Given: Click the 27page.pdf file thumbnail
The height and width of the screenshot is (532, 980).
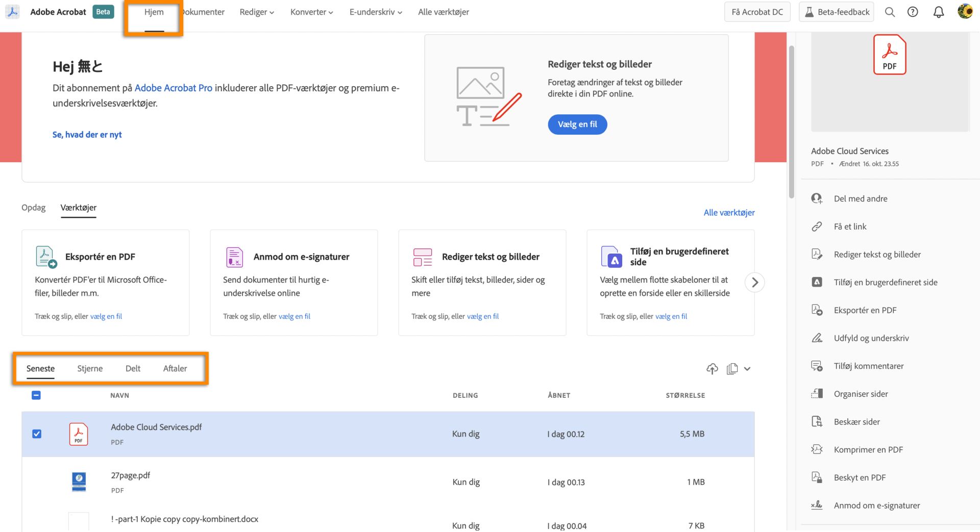Looking at the screenshot, I should point(79,482).
